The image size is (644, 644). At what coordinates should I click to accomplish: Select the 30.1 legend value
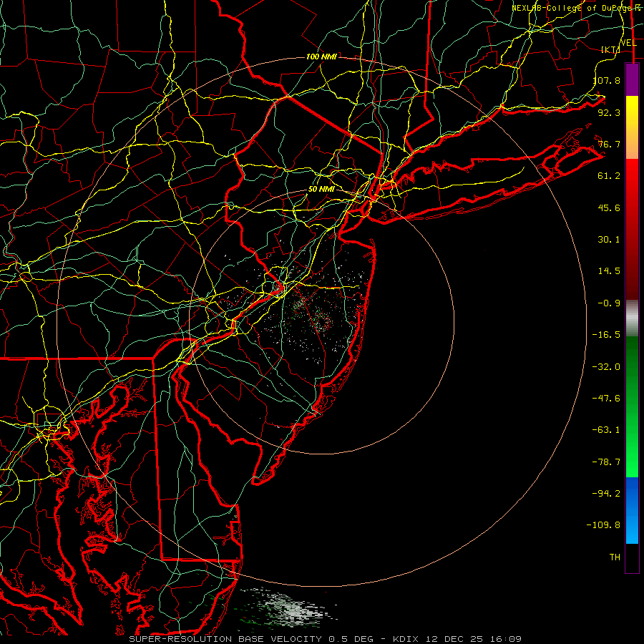click(x=609, y=240)
